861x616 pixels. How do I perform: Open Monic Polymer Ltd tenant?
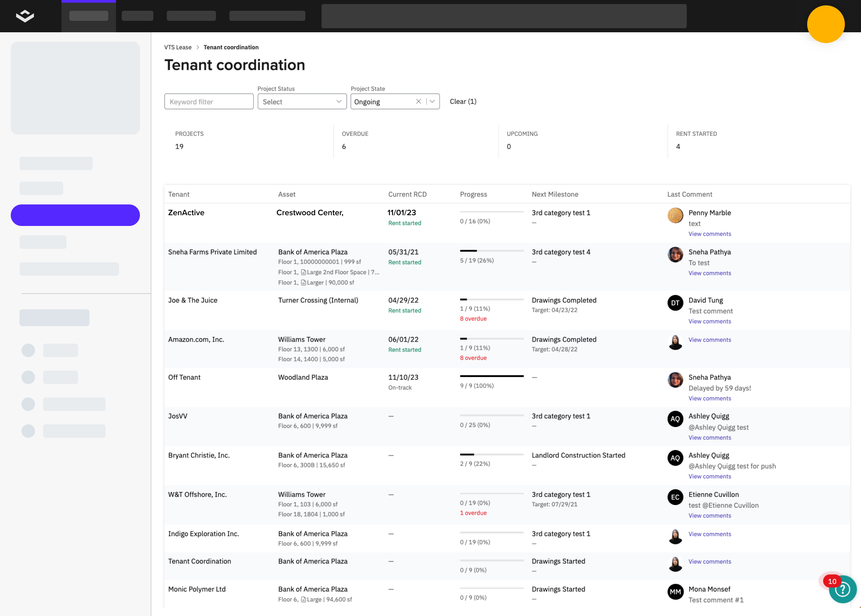(x=197, y=589)
